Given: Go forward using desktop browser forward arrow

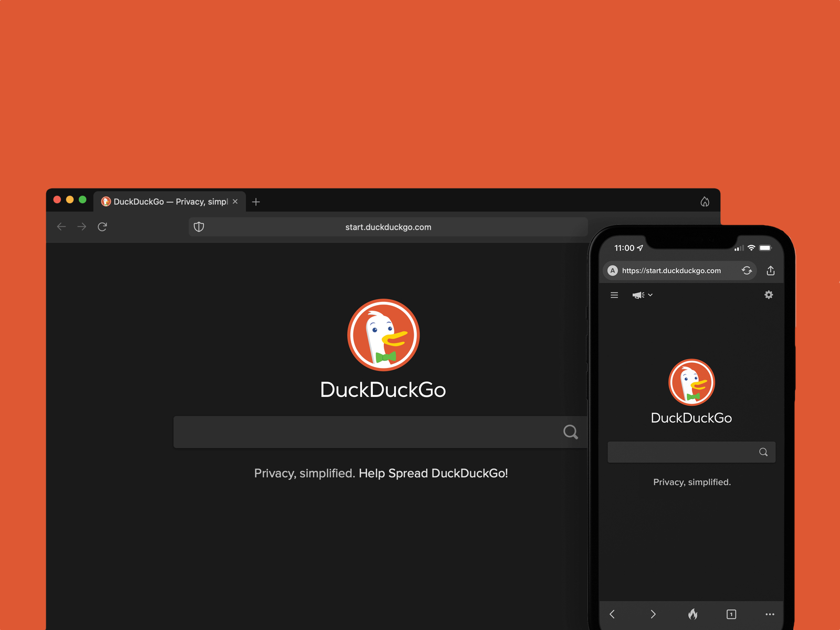Looking at the screenshot, I should [x=82, y=227].
